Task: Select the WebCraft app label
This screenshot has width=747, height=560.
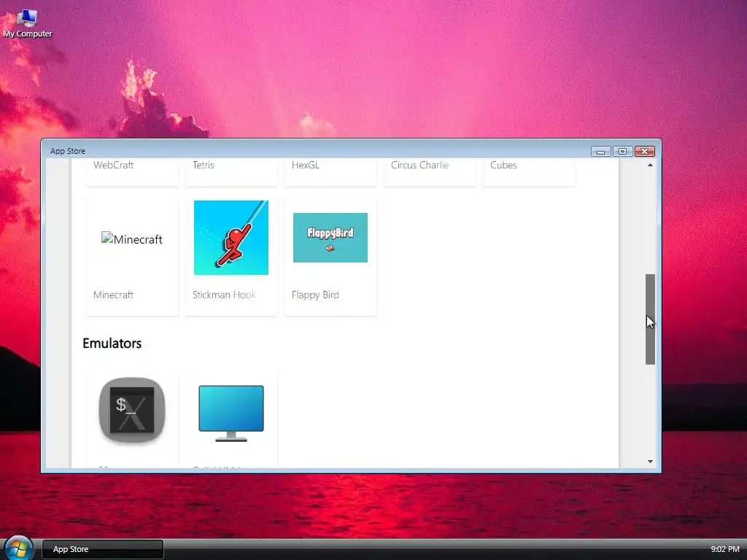Action: (113, 166)
